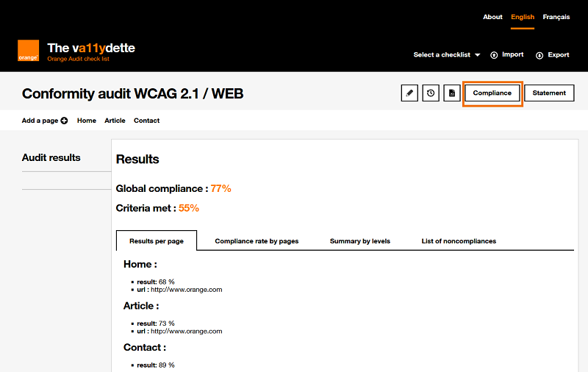
Task: Click the Statement button
Action: 549,93
